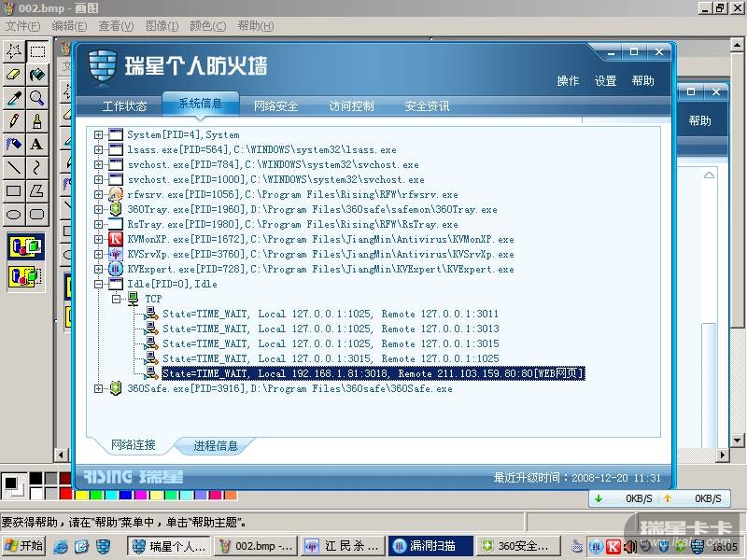This screenshot has height=560, width=747.
Task: Select opaque selection mode option in Paint
Action: click(26, 246)
